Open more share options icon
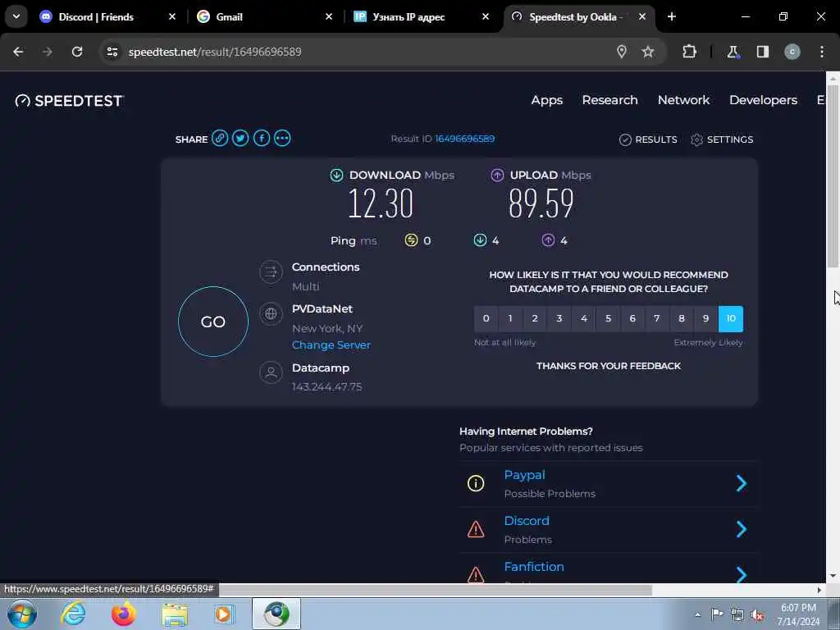The width and height of the screenshot is (840, 630). (282, 138)
